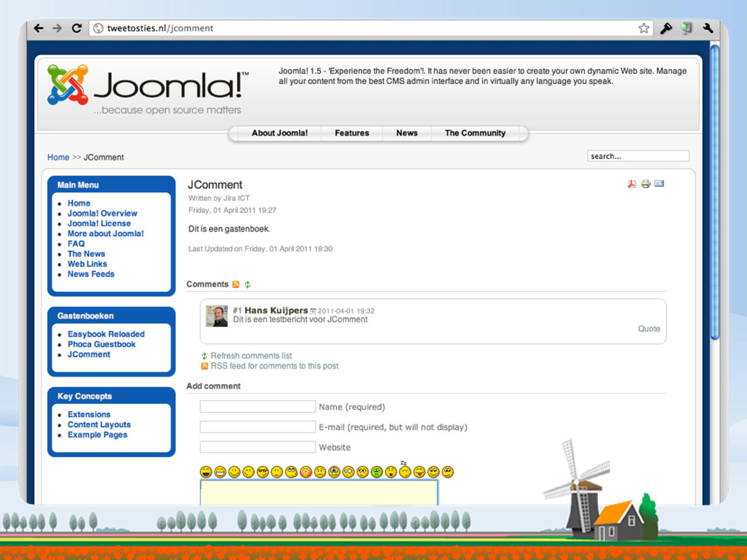The height and width of the screenshot is (560, 747).
Task: Click the globe site info icon
Action: (98, 28)
